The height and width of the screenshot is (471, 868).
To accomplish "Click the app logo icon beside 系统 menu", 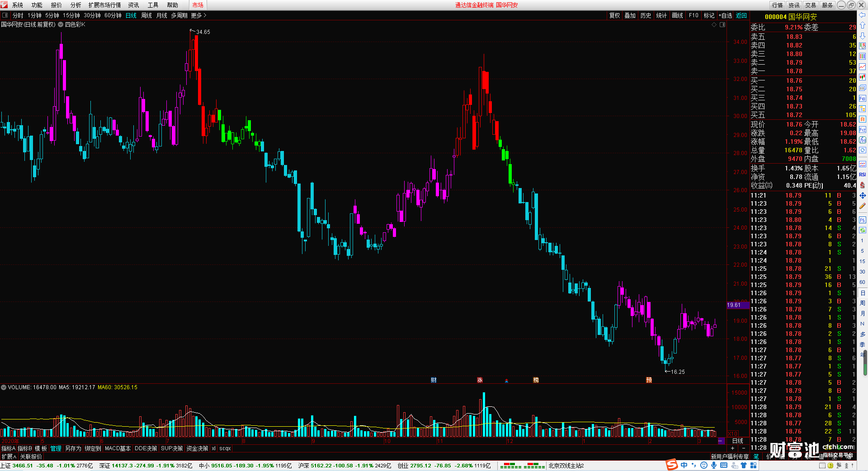I will [x=4, y=5].
